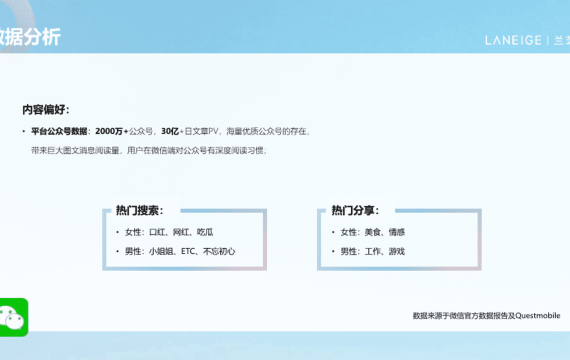Image resolution: width=570 pixels, height=360 pixels.
Task: Select the 男性：小姐姐、ETC、不忘初心 line
Action: coord(180,251)
